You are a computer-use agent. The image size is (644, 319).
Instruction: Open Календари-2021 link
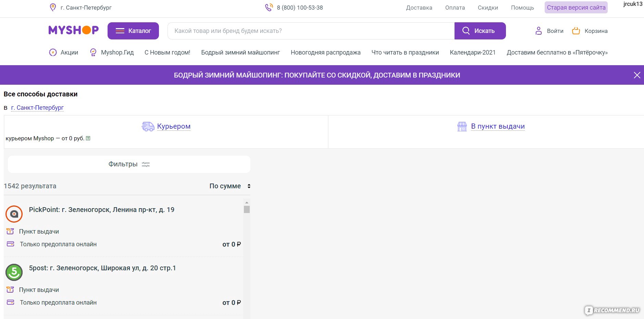pos(472,52)
